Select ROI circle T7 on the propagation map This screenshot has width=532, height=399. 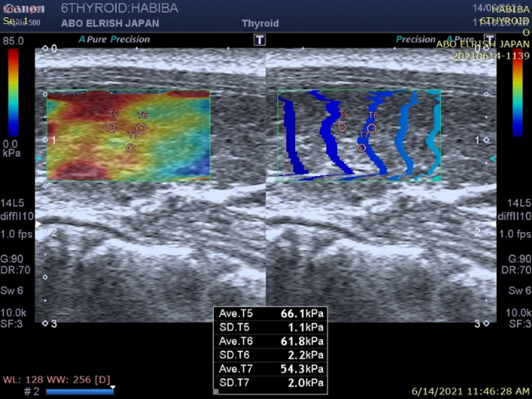362,147
